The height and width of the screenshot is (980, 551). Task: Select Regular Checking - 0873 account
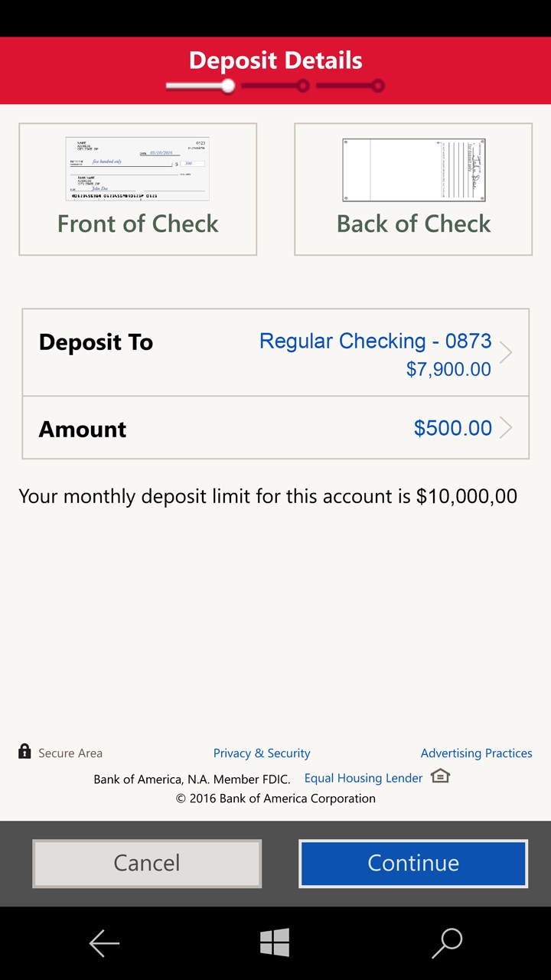375,341
